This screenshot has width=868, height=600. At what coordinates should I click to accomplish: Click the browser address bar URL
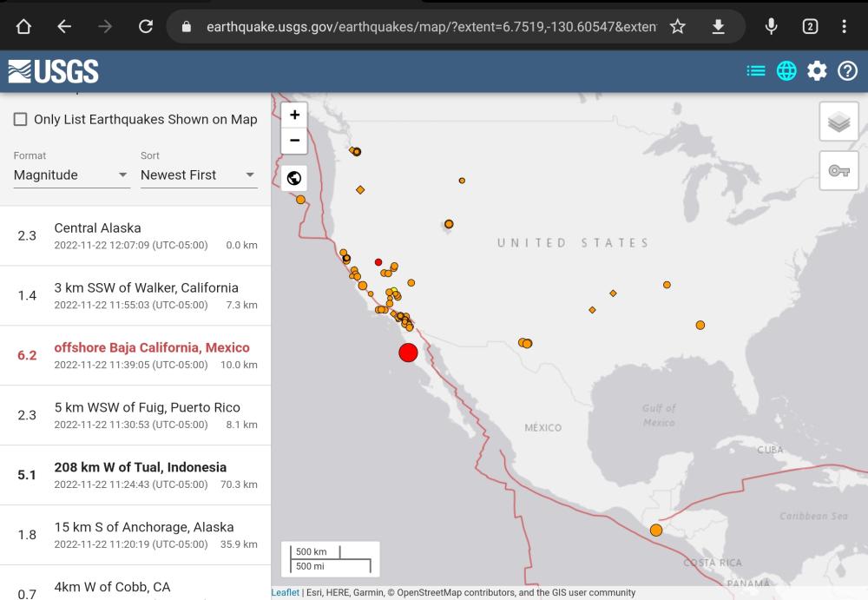(431, 27)
